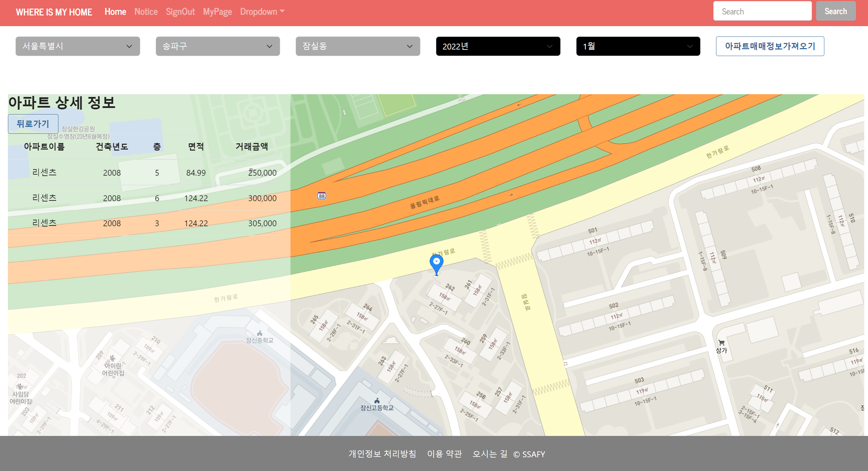
Task: Click the route 88 highway shield icon
Action: pos(321,196)
